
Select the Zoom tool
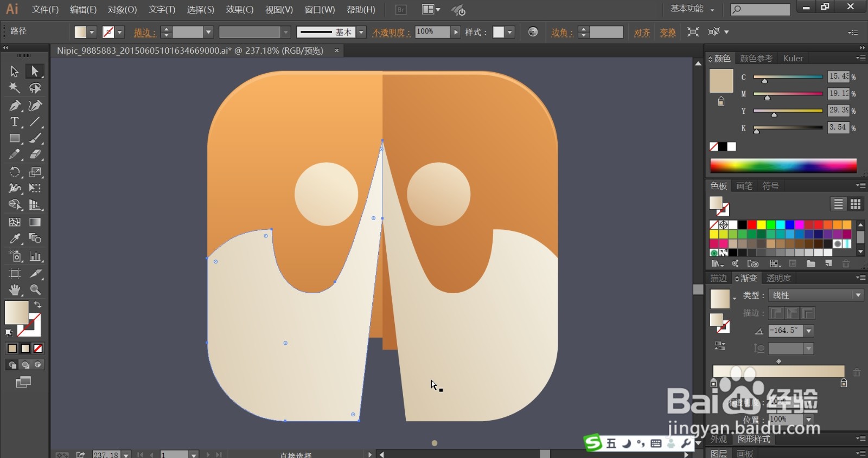[35, 289]
